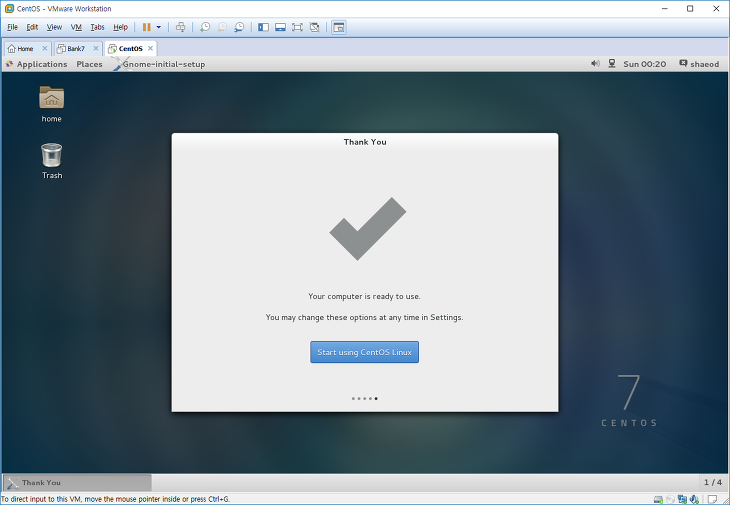Click the Thank You dialog title
The height and width of the screenshot is (505, 730).
tap(365, 142)
